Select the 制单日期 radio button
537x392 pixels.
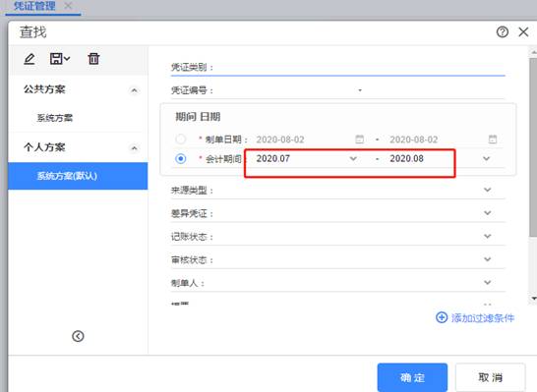click(x=181, y=140)
